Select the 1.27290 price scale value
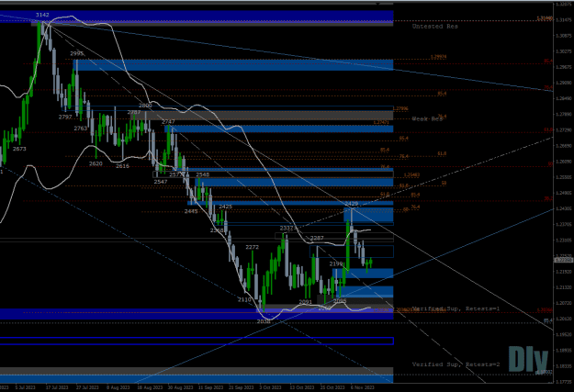Image resolution: width=574 pixels, height=392 pixels. coord(564,130)
